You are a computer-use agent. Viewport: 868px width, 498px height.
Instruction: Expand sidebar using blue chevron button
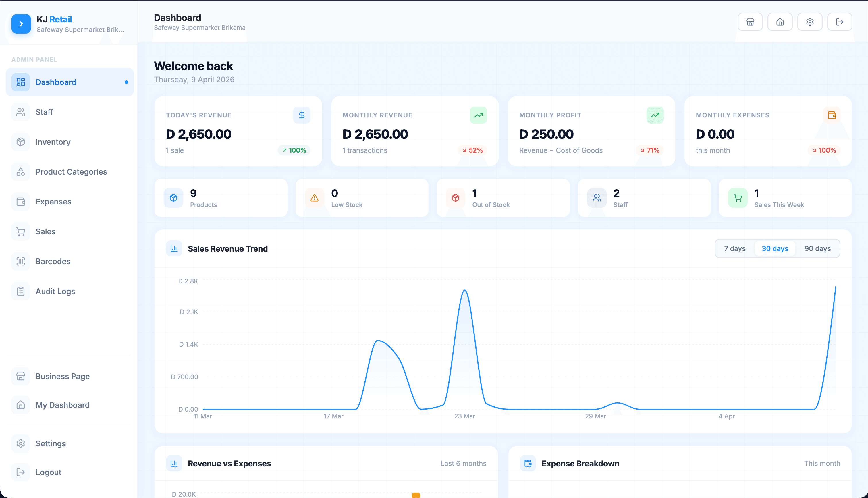(x=21, y=24)
